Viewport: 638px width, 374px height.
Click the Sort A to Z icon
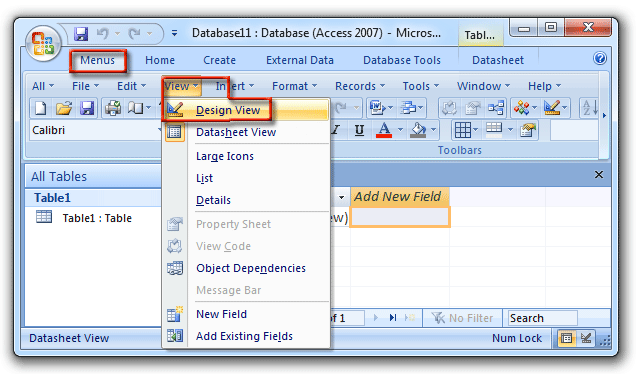click(x=590, y=108)
